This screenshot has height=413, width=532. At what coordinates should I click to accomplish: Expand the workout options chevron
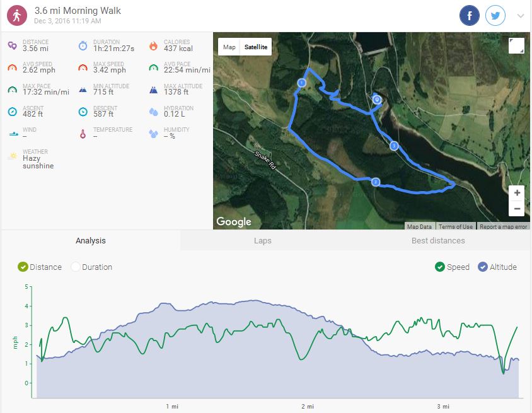[521, 16]
